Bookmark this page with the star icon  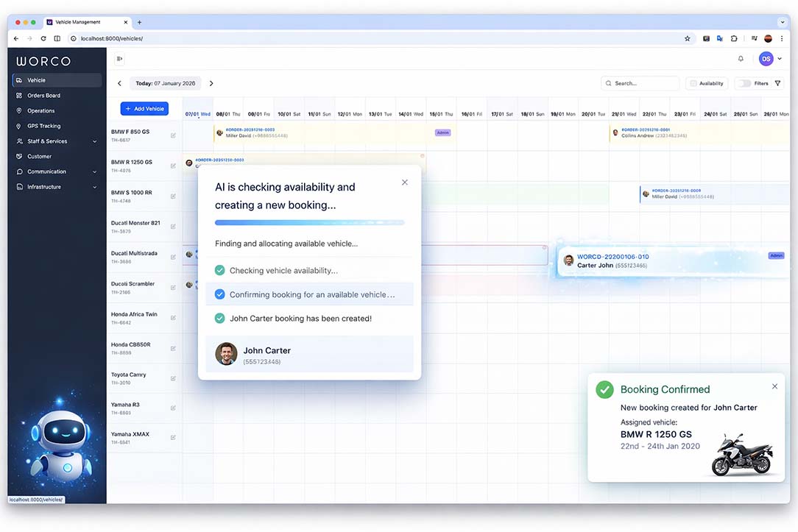click(688, 38)
